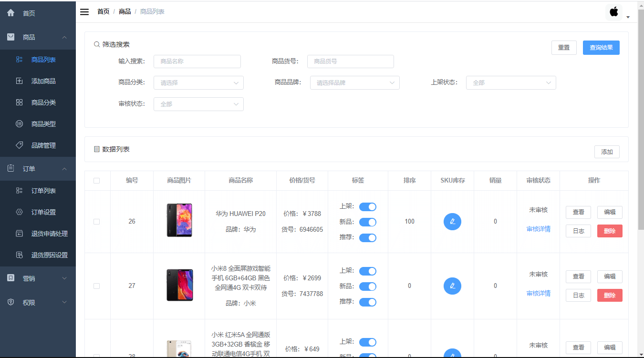Expand the 营销 sidebar submenu

point(64,278)
